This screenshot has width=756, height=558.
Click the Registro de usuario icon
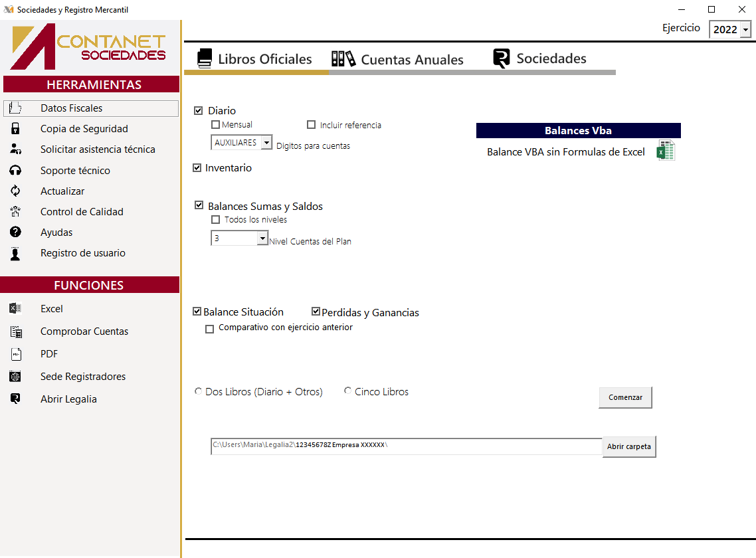tap(15, 254)
